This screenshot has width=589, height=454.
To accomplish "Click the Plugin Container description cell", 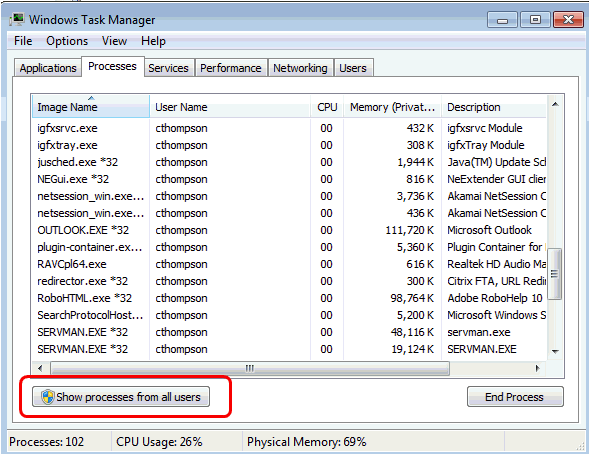I will click(x=496, y=247).
